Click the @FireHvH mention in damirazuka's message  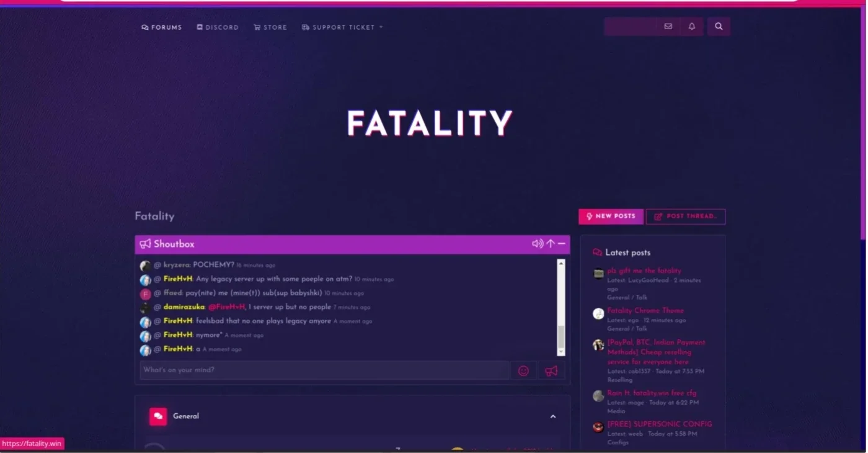(x=226, y=307)
